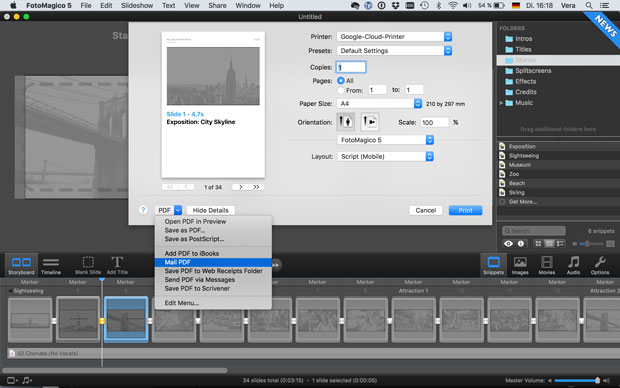Go to next preview page
This screenshot has height=388, width=620.
(x=240, y=187)
